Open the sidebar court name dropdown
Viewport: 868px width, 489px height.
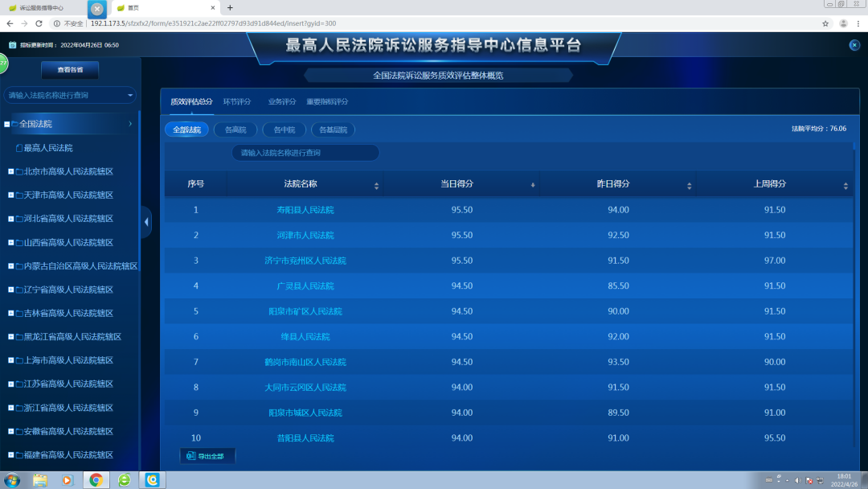click(x=131, y=95)
